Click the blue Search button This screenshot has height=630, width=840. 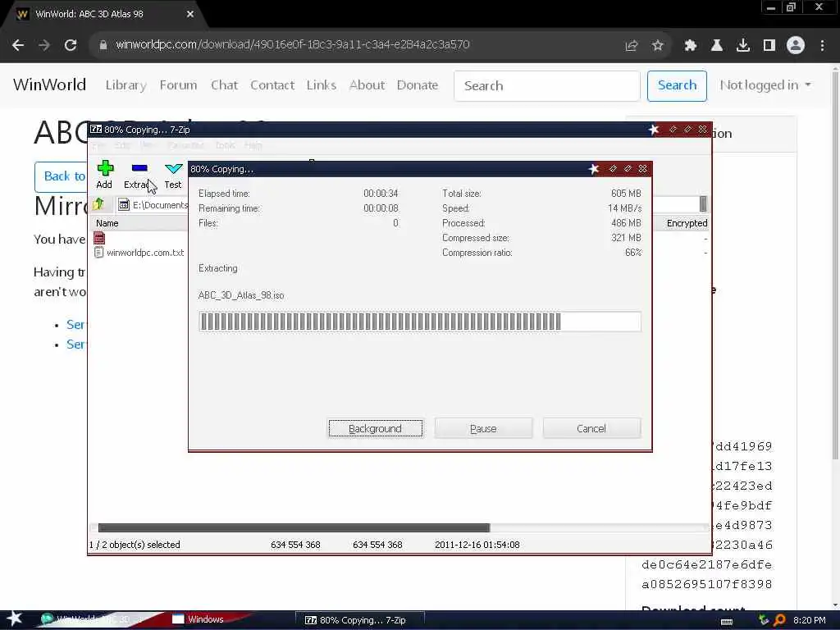pyautogui.click(x=677, y=85)
